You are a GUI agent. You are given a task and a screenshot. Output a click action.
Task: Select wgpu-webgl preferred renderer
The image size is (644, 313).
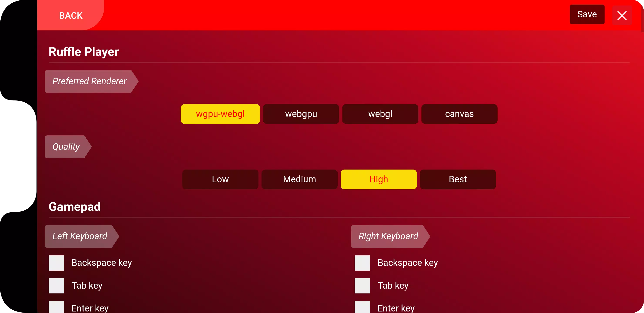220,114
